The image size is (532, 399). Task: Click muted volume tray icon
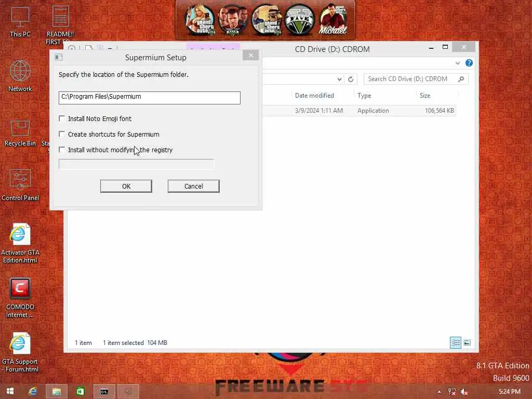(x=464, y=392)
